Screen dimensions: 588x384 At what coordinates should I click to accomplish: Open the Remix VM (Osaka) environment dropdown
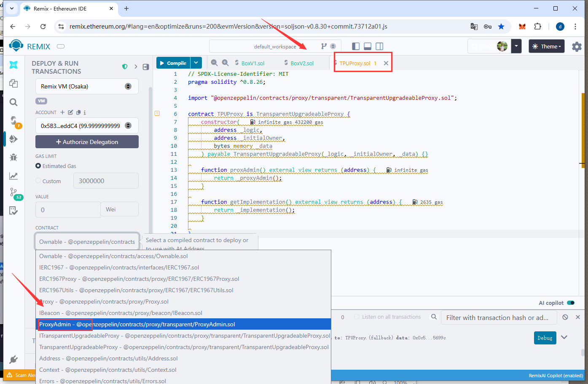click(87, 86)
